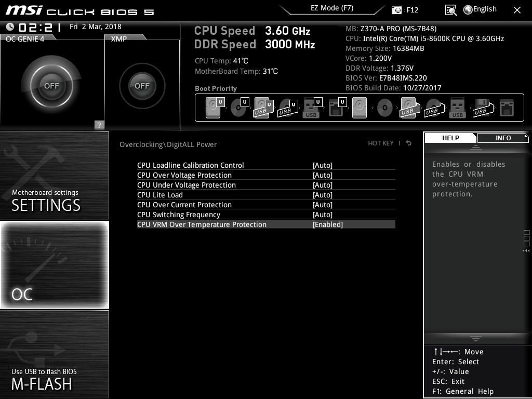Change CPU Over Voltage Protection [Auto] value
The image size is (532, 399).
(x=323, y=175)
